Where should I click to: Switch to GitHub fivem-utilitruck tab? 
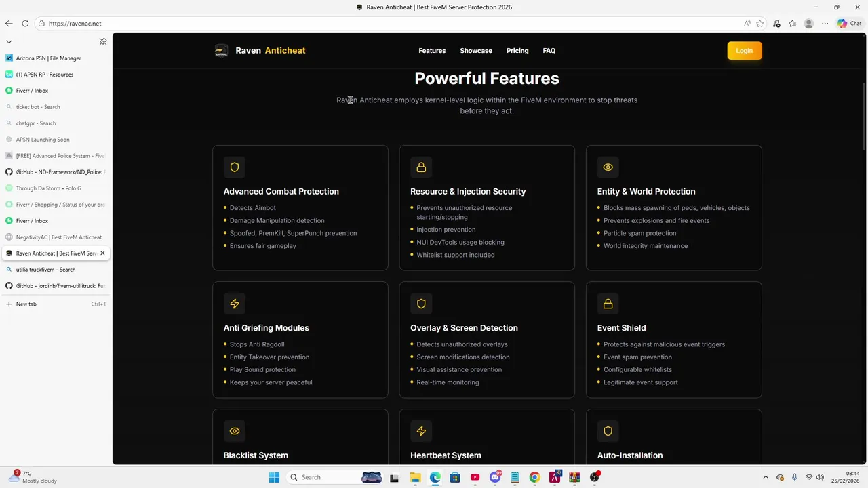55,286
